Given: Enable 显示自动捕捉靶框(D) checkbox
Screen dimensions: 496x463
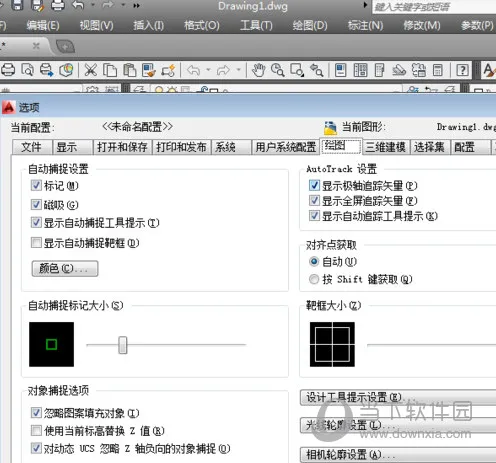Looking at the screenshot, I should (36, 242).
